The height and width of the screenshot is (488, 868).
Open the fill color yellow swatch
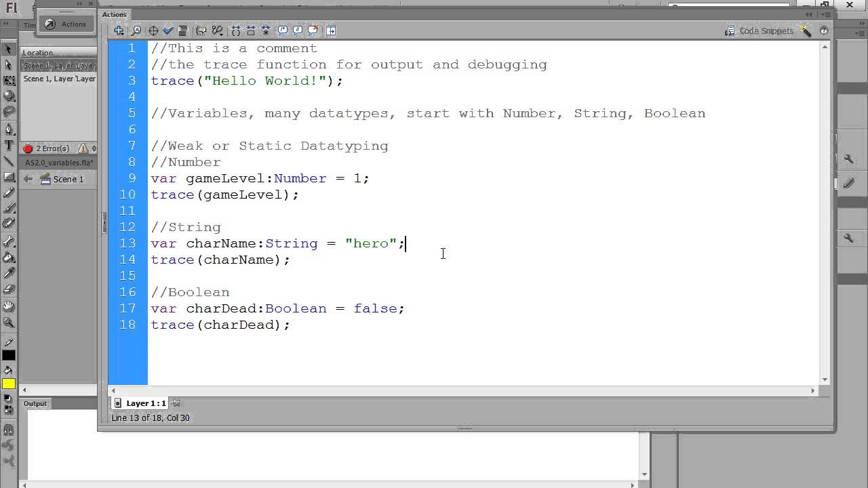coord(9,384)
